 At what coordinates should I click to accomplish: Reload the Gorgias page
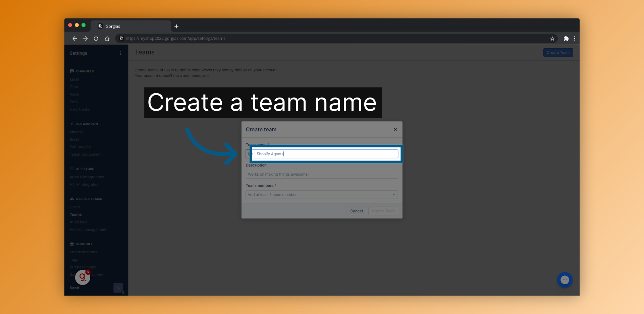[96, 39]
